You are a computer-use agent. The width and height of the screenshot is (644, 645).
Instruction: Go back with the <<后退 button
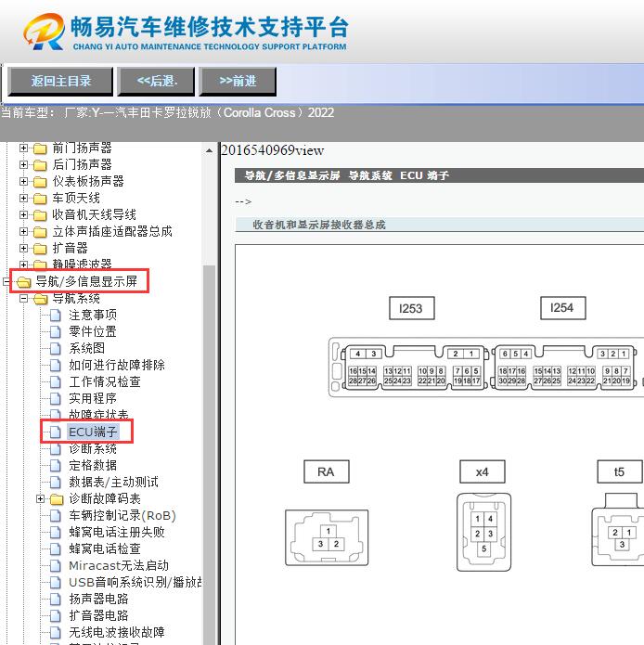coord(156,82)
